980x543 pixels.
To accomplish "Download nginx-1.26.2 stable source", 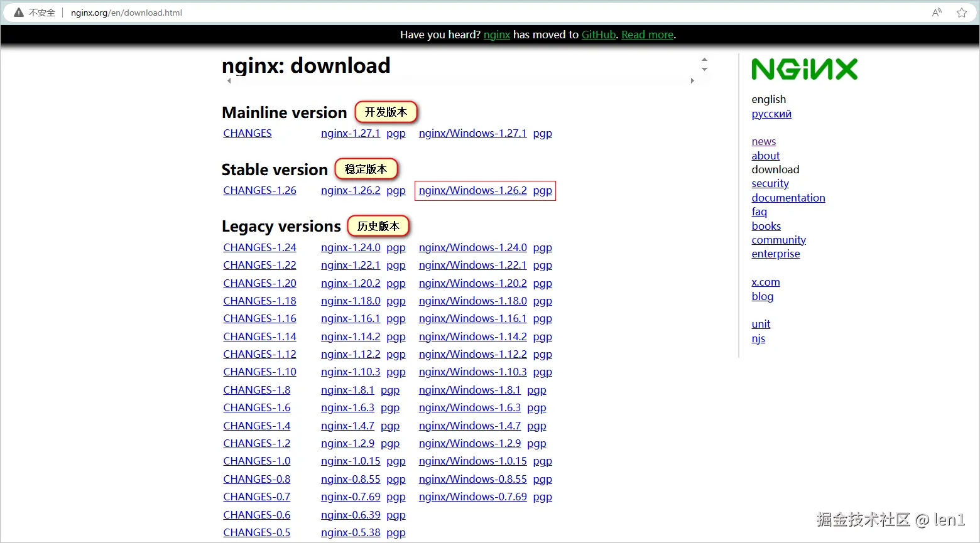I will tap(351, 190).
